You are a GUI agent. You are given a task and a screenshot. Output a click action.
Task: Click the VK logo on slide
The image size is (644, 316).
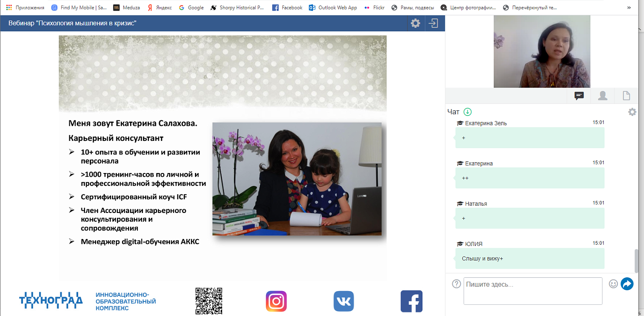(343, 301)
